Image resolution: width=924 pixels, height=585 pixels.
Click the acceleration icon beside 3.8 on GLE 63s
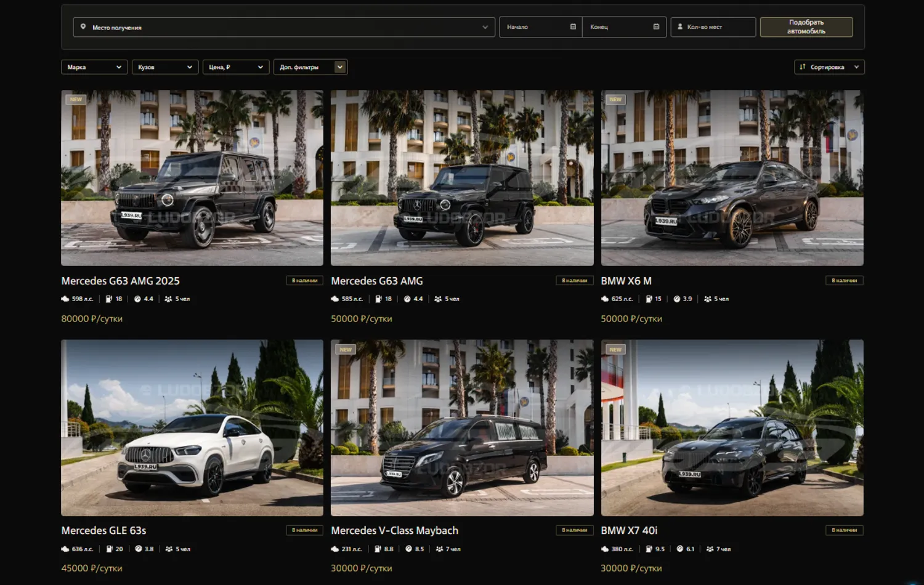click(x=139, y=549)
